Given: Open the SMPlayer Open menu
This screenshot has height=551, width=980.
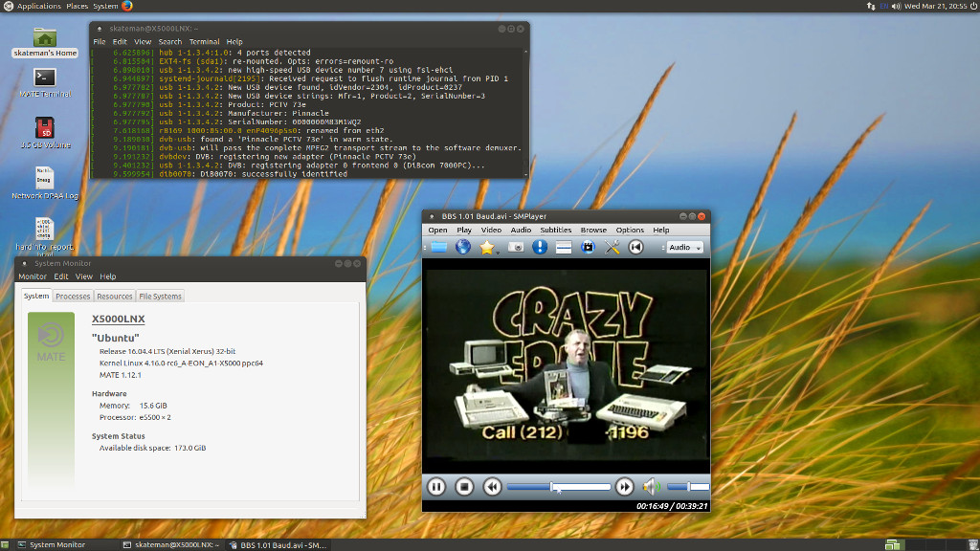Looking at the screenshot, I should tap(437, 230).
